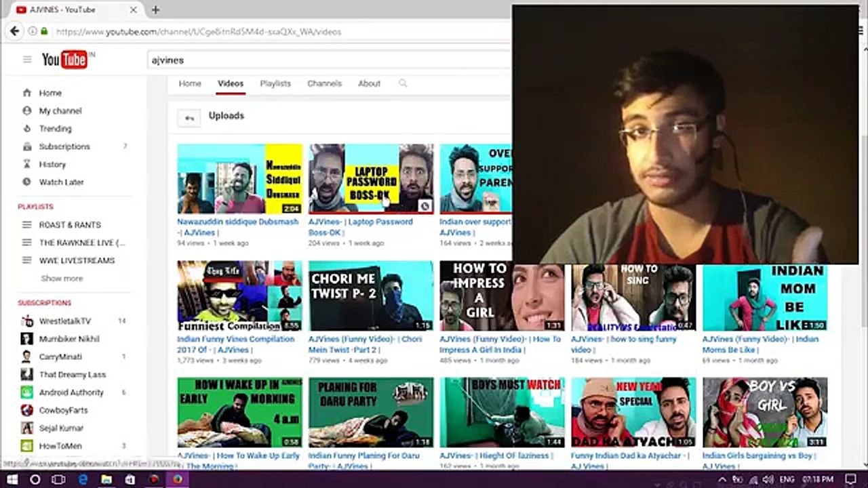Screen dimensions: 868x488
Task: Click the Firefox icon on the taskbar
Action: 178,479
